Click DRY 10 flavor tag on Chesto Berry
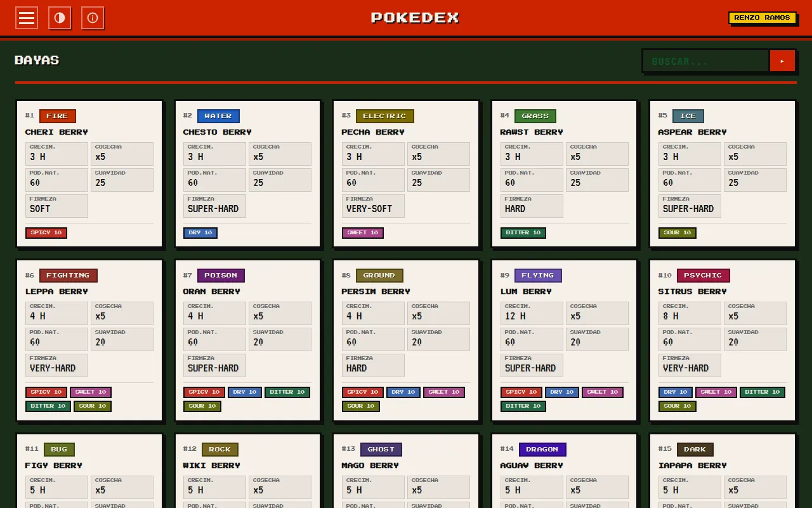Screen dimensions: 812x508 (x=200, y=233)
